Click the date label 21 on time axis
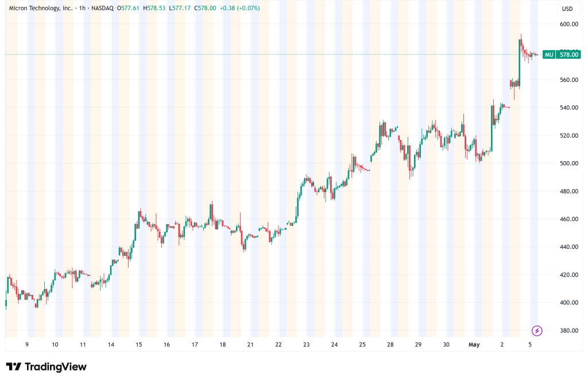Viewport: 588px width, 382px height. pos(250,345)
